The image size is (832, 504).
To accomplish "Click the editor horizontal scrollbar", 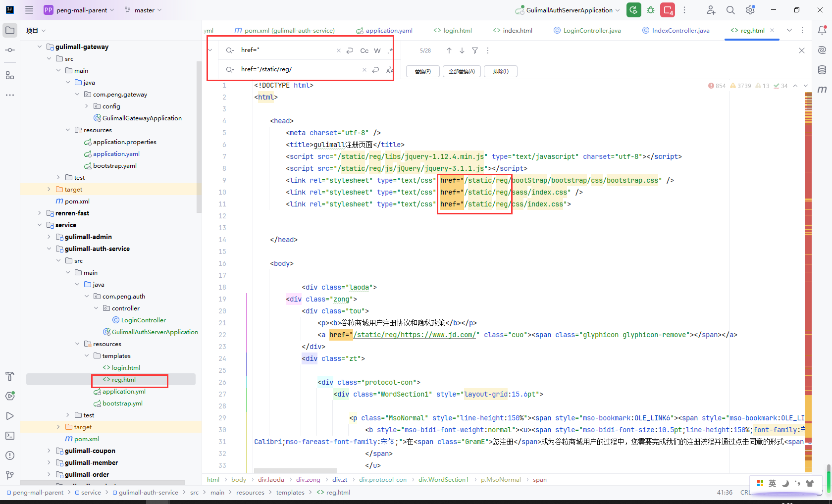I will pyautogui.click(x=295, y=470).
